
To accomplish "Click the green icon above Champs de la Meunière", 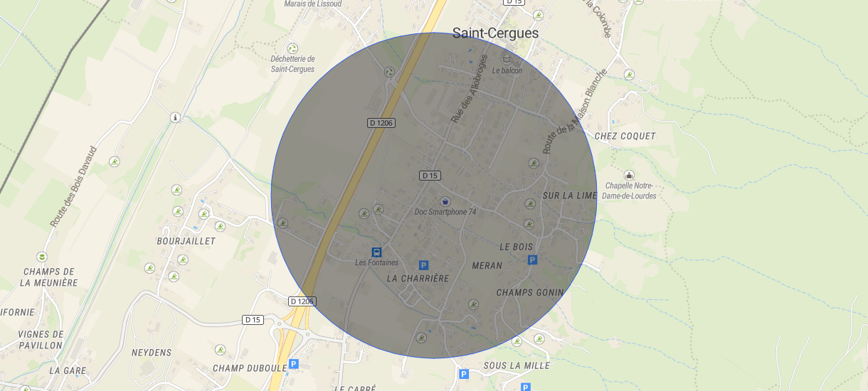I will point(42,257).
